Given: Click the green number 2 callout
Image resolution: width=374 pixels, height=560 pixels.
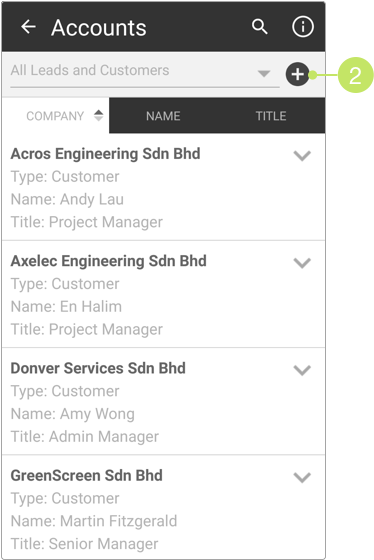Looking at the screenshot, I should point(355,75).
